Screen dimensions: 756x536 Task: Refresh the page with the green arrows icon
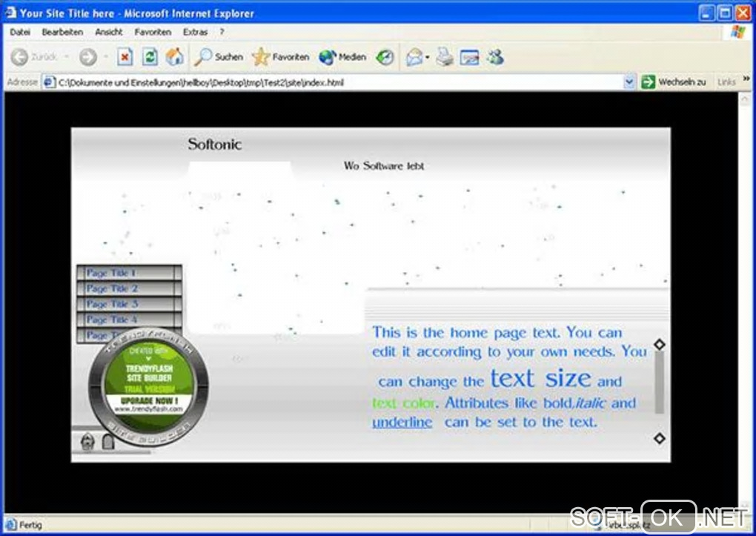[x=150, y=57]
